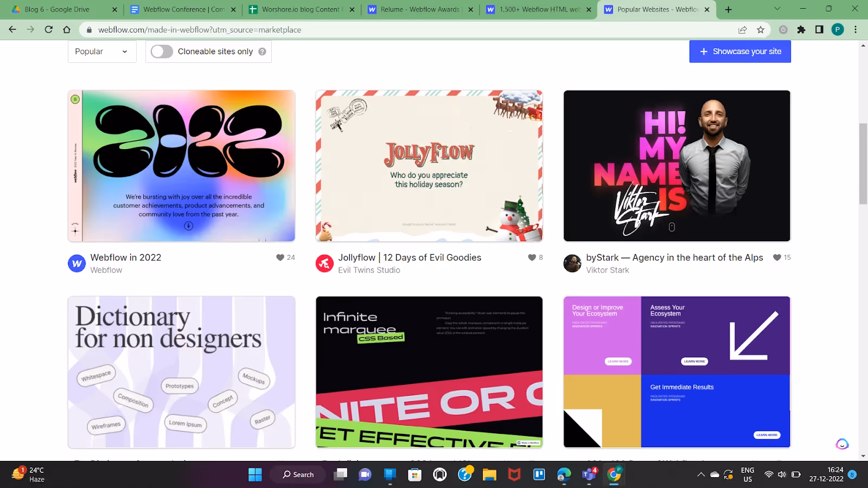Open a new browser tab

[x=728, y=9]
